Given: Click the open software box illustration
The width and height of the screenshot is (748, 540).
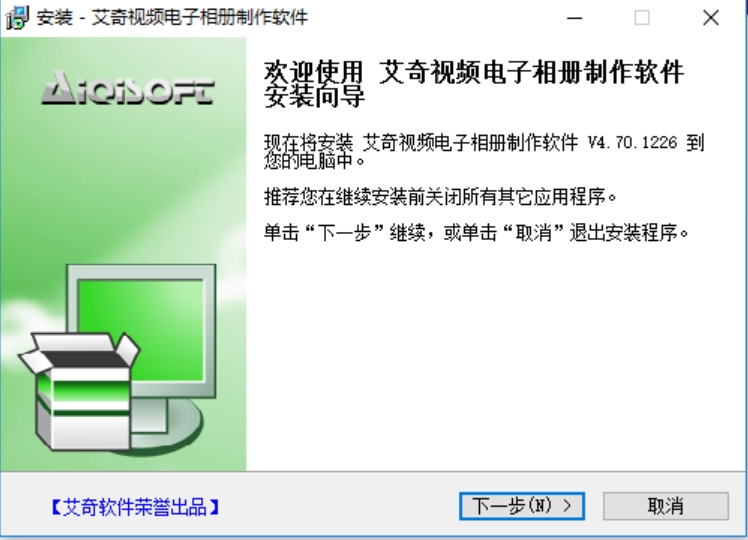Looking at the screenshot, I should pyautogui.click(x=79, y=391).
